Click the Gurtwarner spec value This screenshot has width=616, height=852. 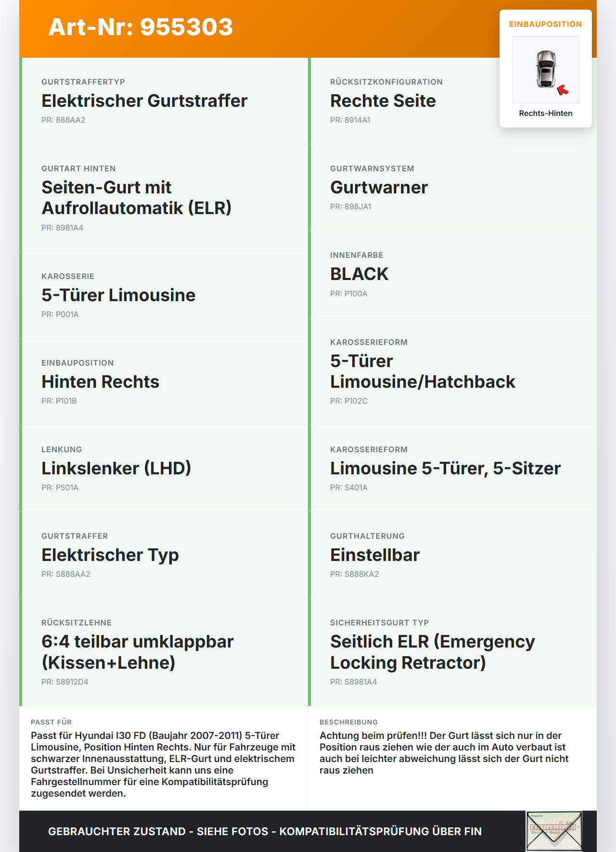tap(379, 188)
